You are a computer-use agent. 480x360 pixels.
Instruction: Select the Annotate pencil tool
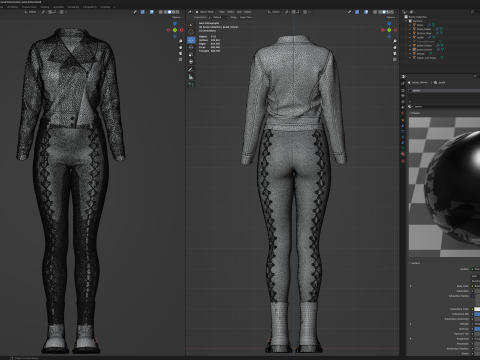pyautogui.click(x=191, y=70)
